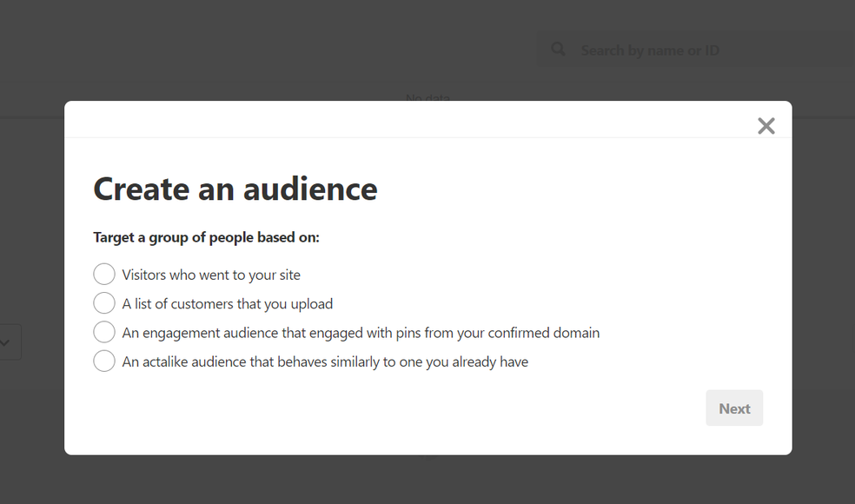Screen dimensions: 855x504
Task: Click the Next button
Action: [x=734, y=408]
